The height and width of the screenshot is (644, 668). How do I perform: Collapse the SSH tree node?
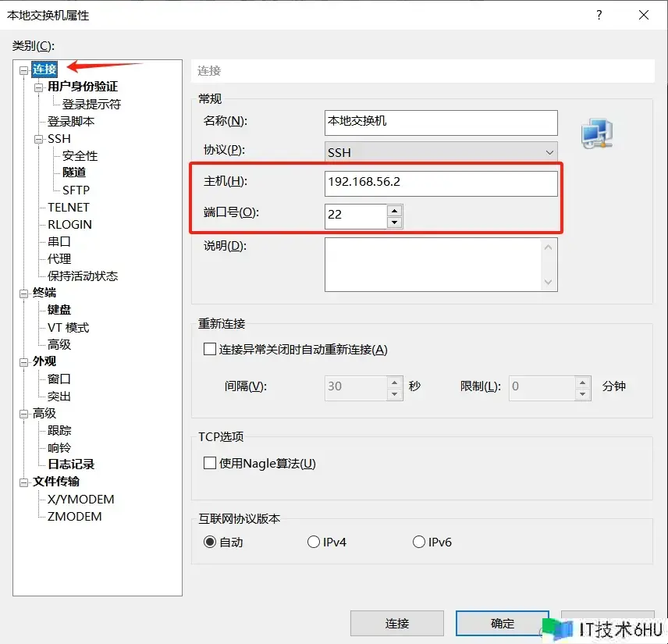pos(39,139)
